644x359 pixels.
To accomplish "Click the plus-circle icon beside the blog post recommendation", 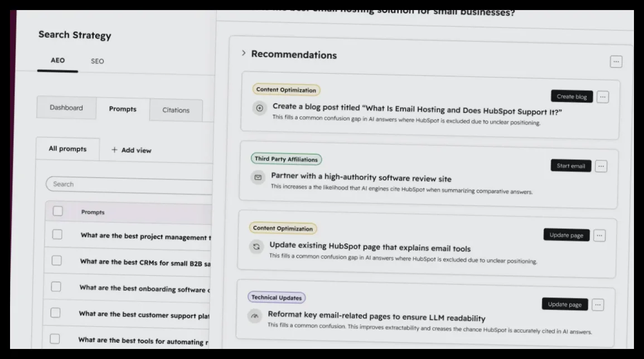I will point(260,108).
